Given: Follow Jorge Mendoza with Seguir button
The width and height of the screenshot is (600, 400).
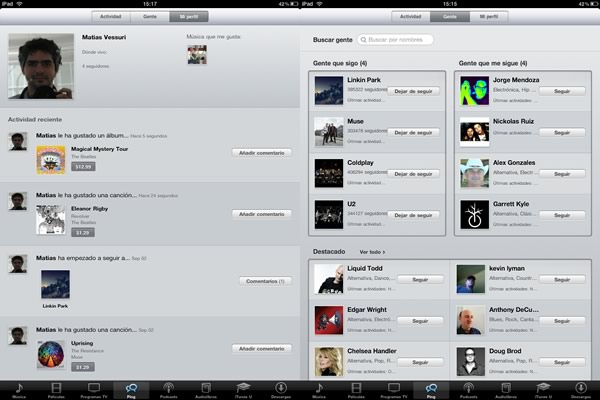Looking at the screenshot, I should pyautogui.click(x=562, y=91).
